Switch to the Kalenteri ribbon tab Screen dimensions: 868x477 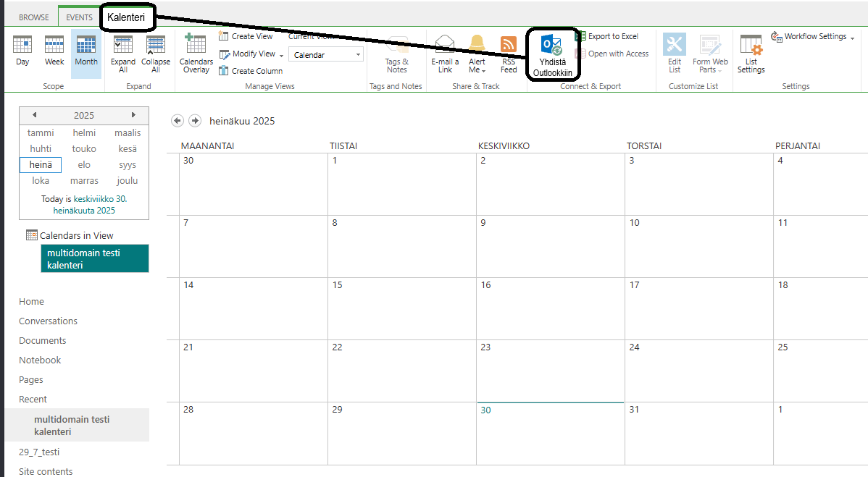(x=126, y=17)
